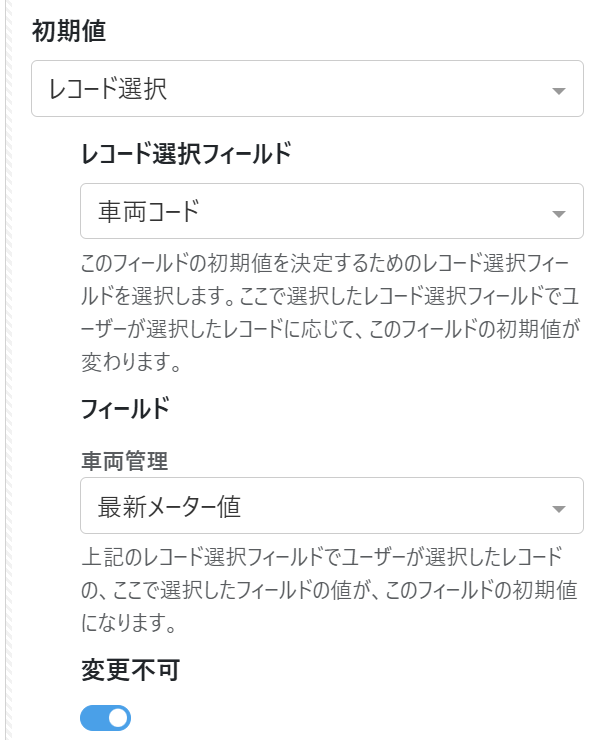The image size is (607, 740).
Task: Click the 車両管理 sub-label
Action: 124,460
